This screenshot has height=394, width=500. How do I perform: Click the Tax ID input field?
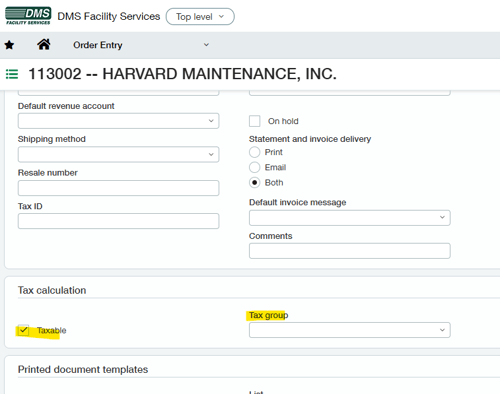pos(118,221)
